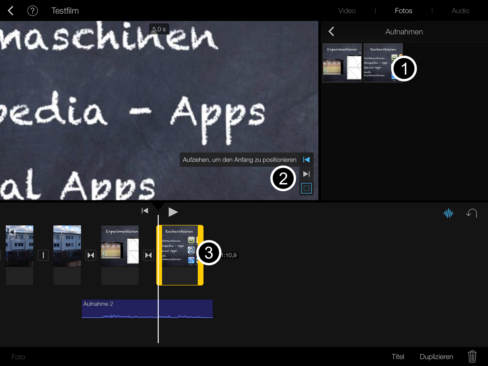Select the Experimentieren clip in timeline
488x366 pixels.
click(120, 255)
